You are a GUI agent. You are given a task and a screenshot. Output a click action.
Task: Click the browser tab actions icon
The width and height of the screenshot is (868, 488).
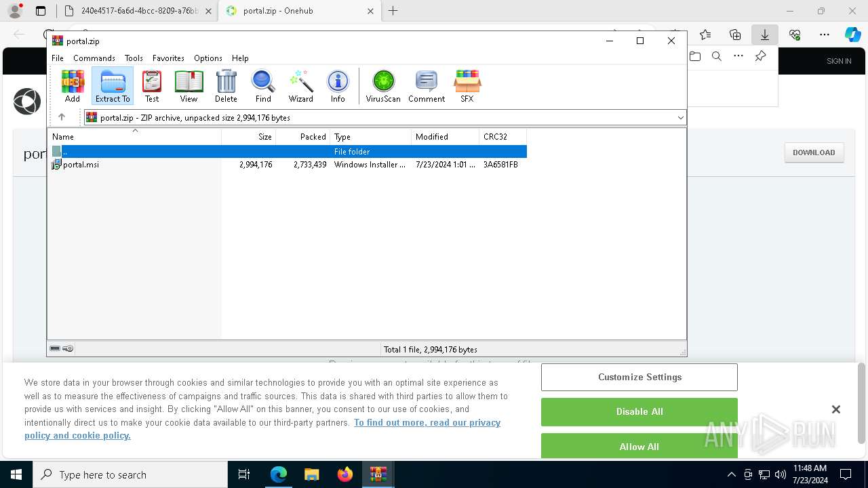coord(41,11)
